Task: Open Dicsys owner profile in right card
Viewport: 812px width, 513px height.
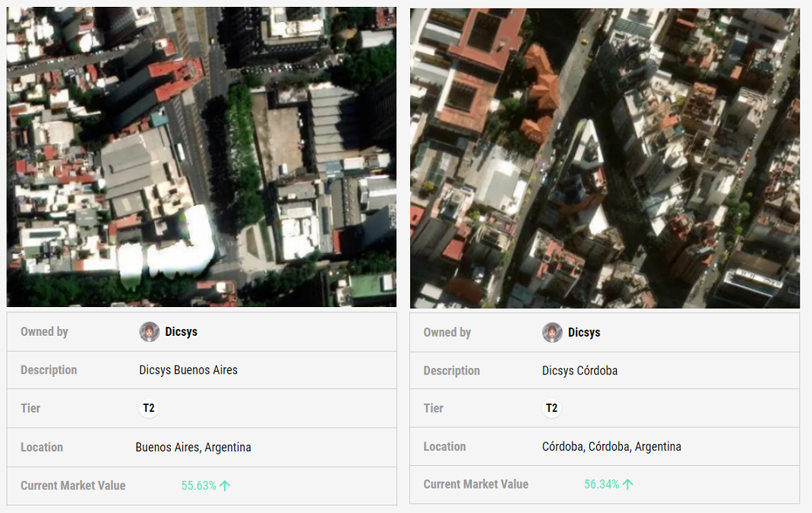Action: pyautogui.click(x=584, y=333)
